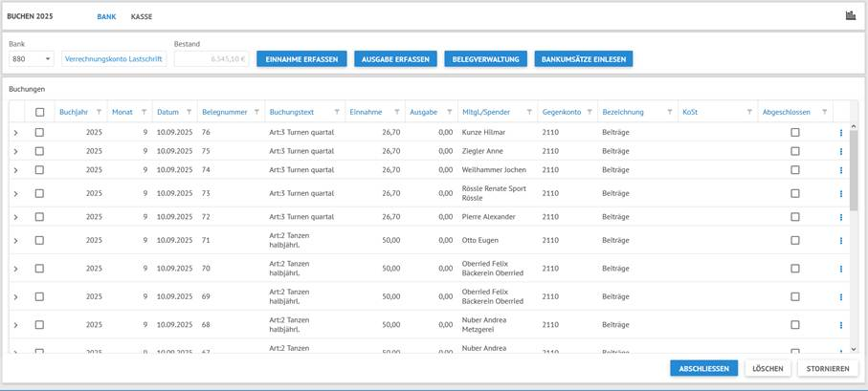
Task: Open filter for Buchungstext column
Action: click(x=337, y=112)
